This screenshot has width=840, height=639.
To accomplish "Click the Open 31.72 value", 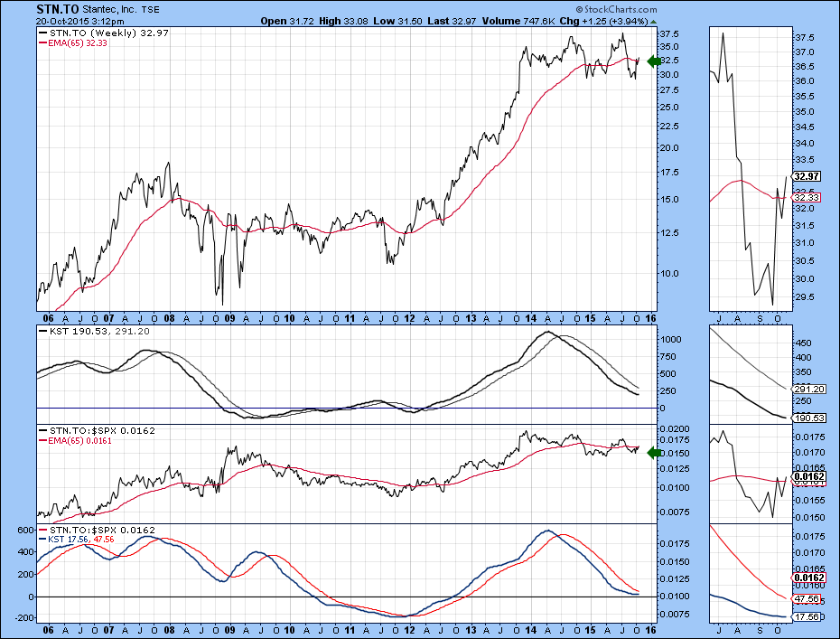I will tap(287, 21).
